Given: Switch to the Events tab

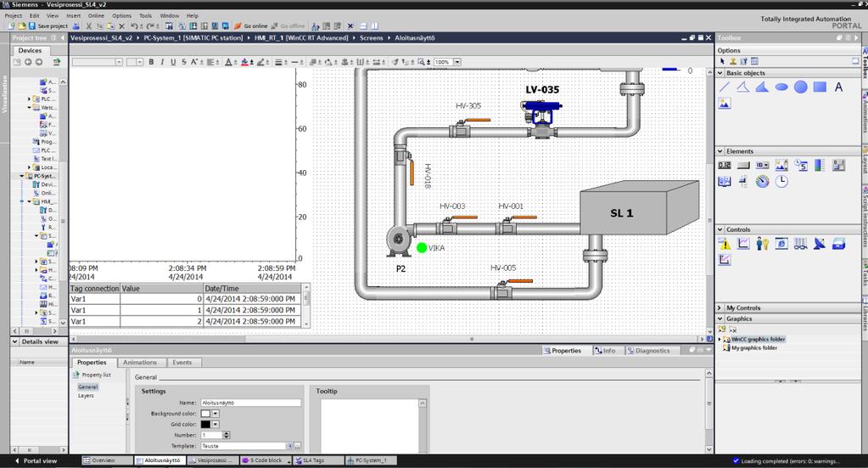Looking at the screenshot, I should click(x=182, y=362).
